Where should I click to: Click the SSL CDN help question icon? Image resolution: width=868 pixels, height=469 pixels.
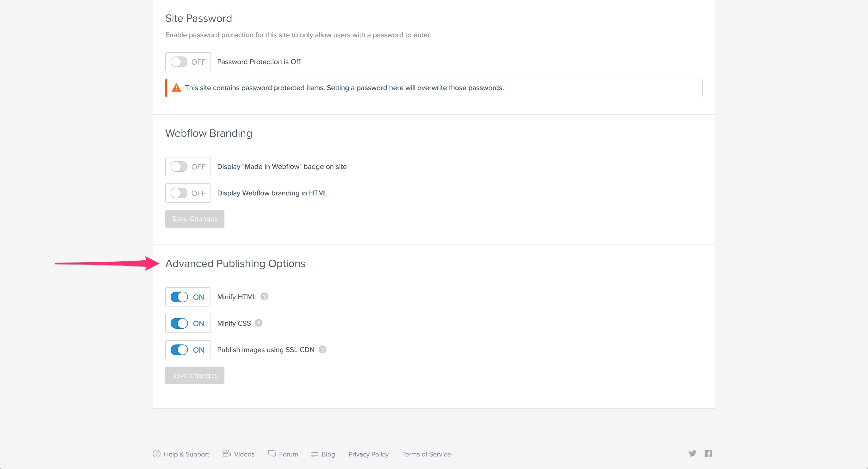322,349
